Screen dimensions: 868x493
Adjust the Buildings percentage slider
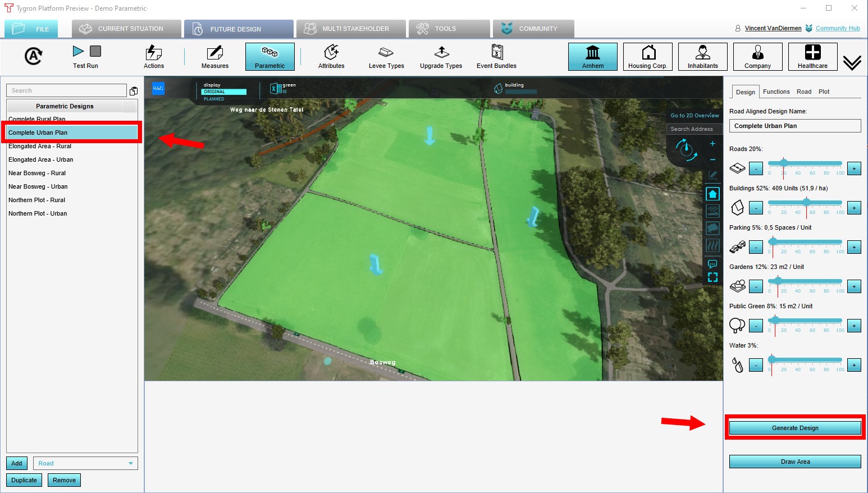pyautogui.click(x=806, y=202)
